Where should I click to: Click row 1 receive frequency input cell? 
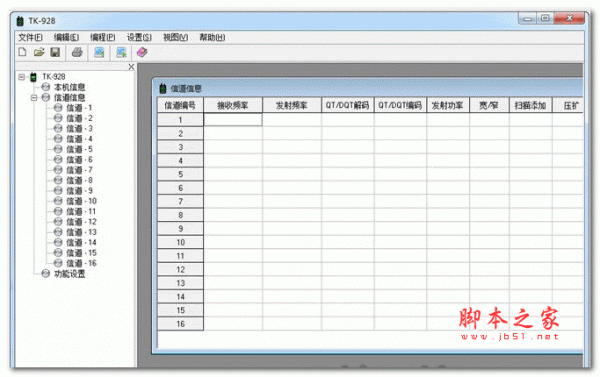[233, 120]
